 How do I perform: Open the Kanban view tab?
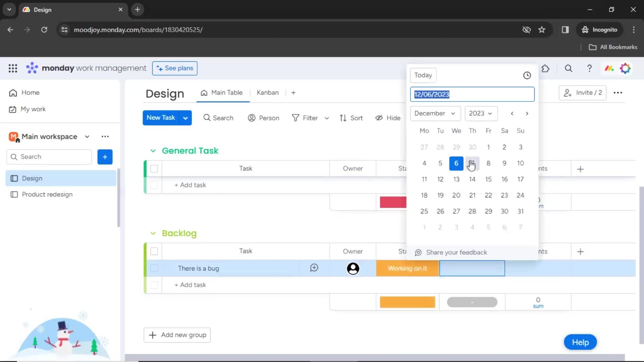267,93
